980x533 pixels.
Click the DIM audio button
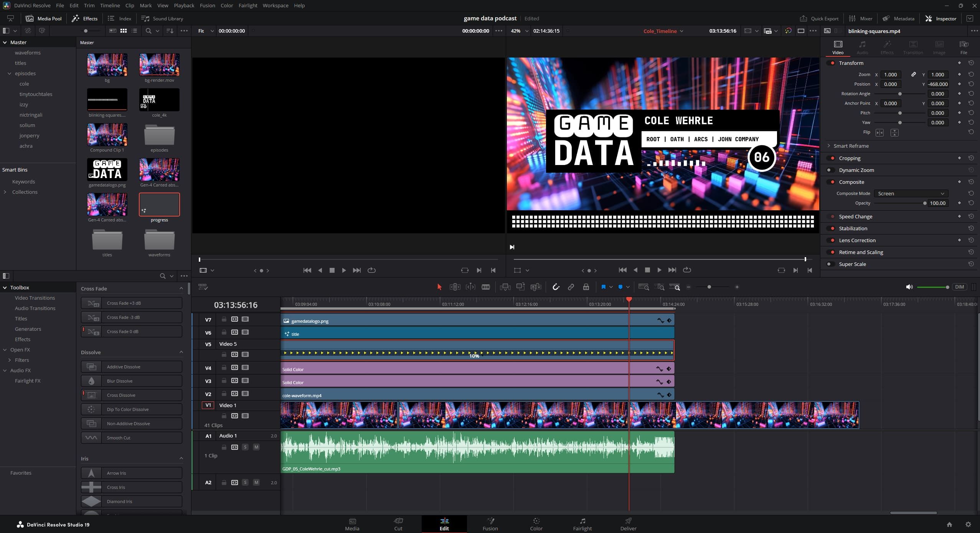coord(959,287)
